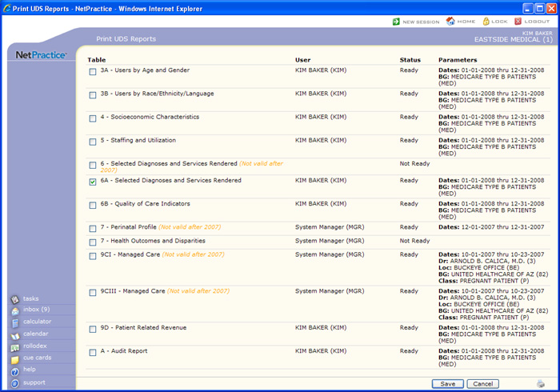Image resolution: width=560 pixels, height=392 pixels.
Task: Check 6 Selected Diagnoses not valid after 2007
Action: click(93, 165)
